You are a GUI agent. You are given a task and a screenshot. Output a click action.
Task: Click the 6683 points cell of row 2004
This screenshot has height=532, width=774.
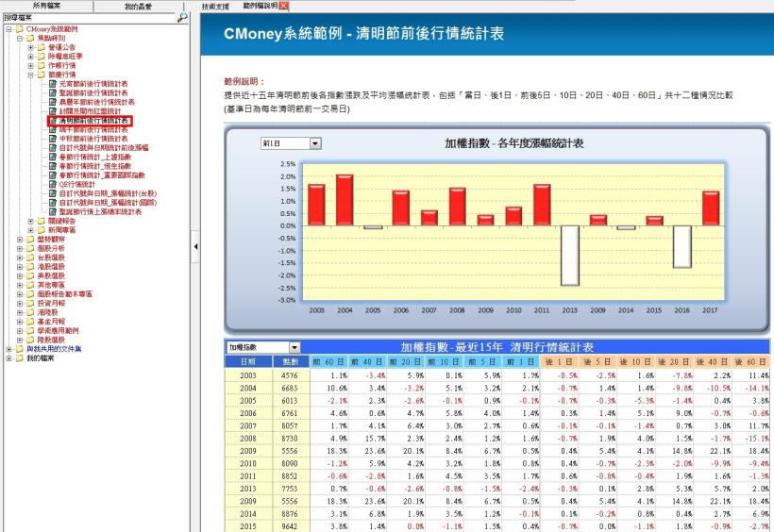[291, 389]
